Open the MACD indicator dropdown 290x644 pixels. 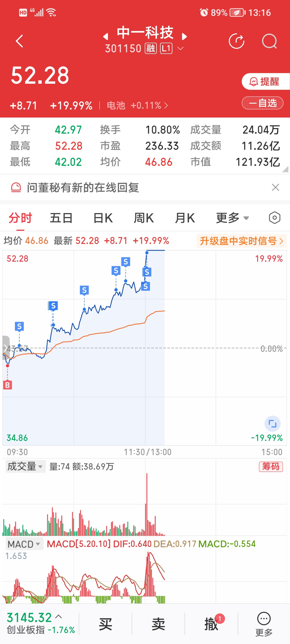(24, 544)
